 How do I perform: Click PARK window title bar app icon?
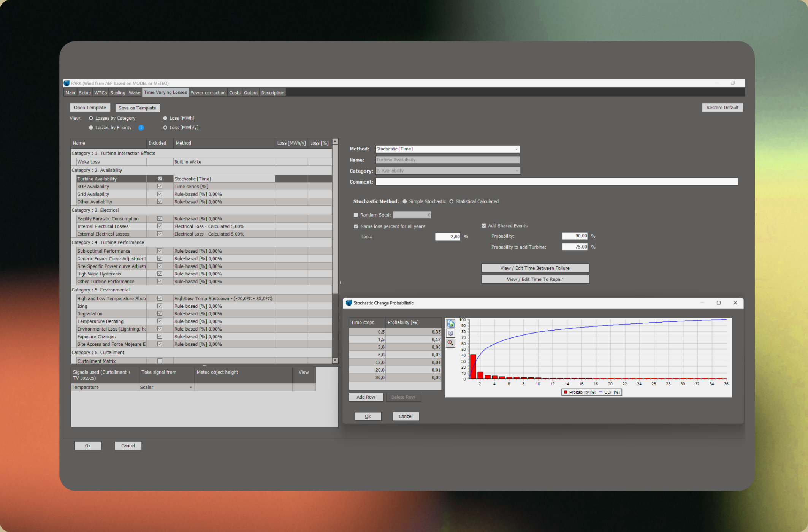pyautogui.click(x=67, y=83)
